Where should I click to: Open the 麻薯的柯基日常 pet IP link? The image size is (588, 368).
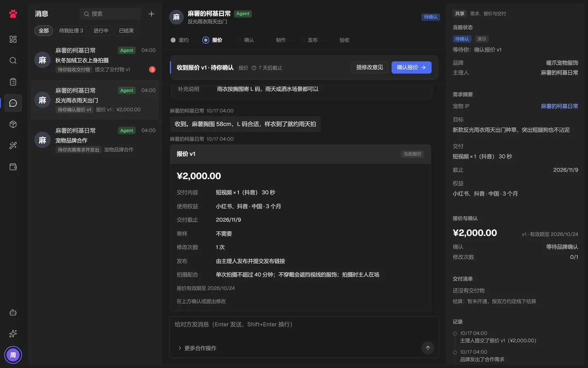tap(559, 106)
